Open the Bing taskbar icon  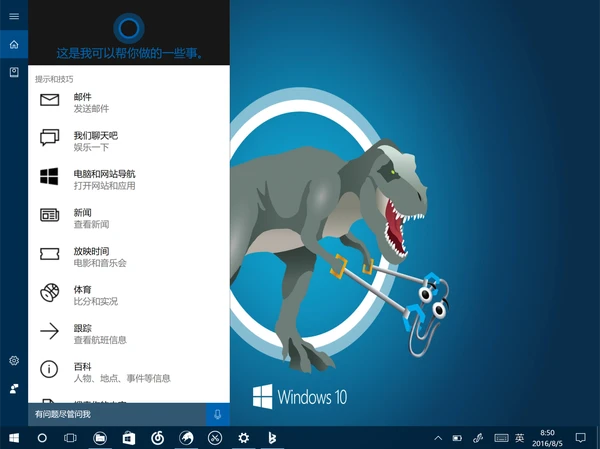click(272, 438)
